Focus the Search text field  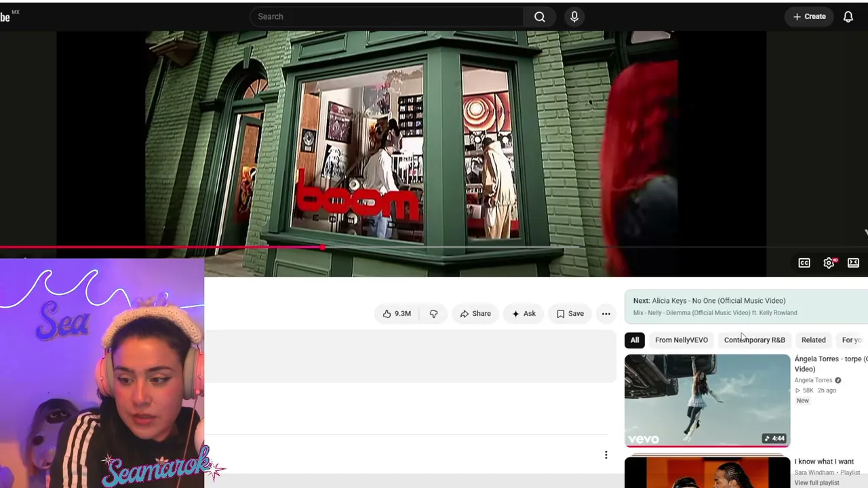(387, 17)
